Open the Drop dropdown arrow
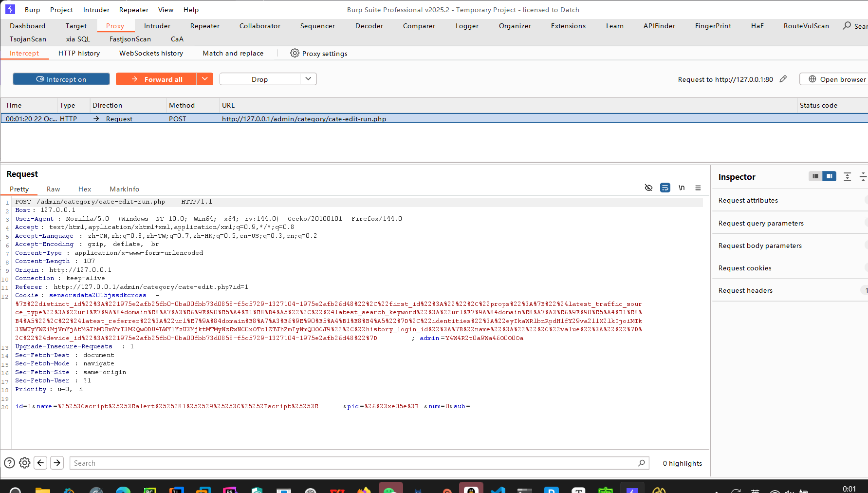 click(x=308, y=79)
